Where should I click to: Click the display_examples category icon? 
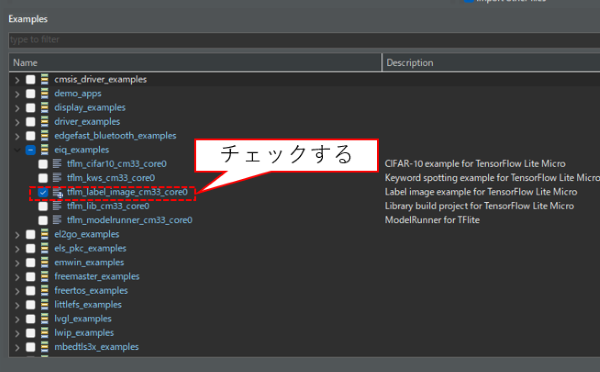[x=45, y=108]
